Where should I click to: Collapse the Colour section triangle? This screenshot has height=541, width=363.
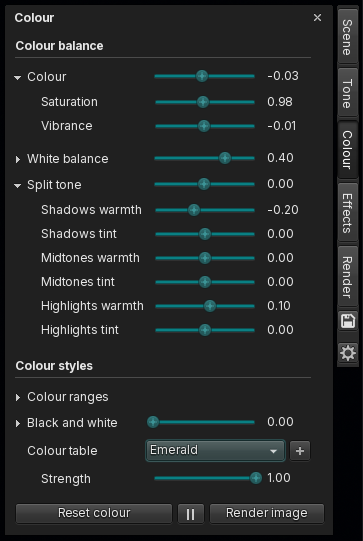[x=18, y=78]
